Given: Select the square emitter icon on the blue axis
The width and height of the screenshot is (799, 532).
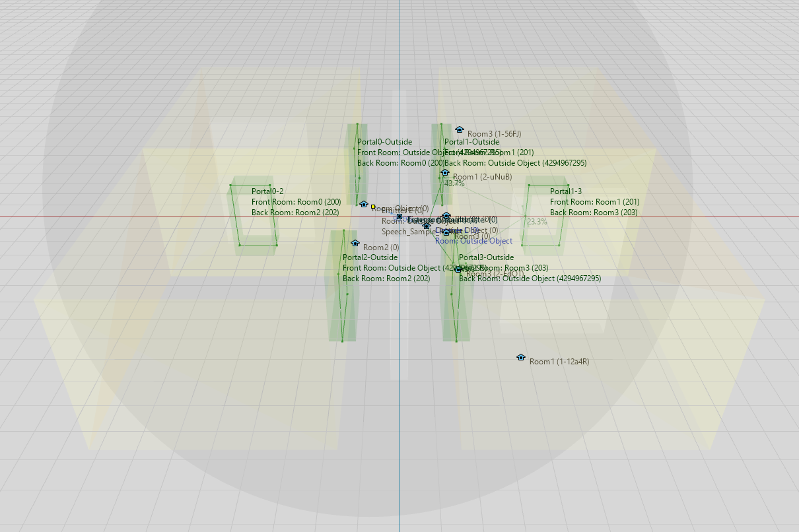Looking at the screenshot, I should point(399,216).
